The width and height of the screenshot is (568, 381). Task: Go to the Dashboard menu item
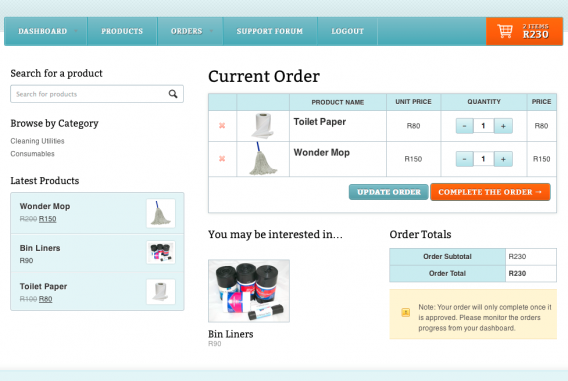click(x=43, y=31)
